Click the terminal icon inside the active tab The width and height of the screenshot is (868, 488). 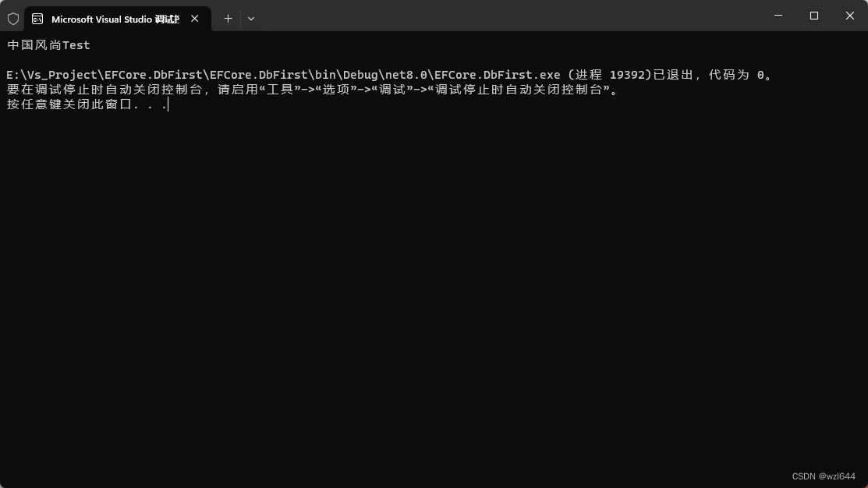click(37, 18)
